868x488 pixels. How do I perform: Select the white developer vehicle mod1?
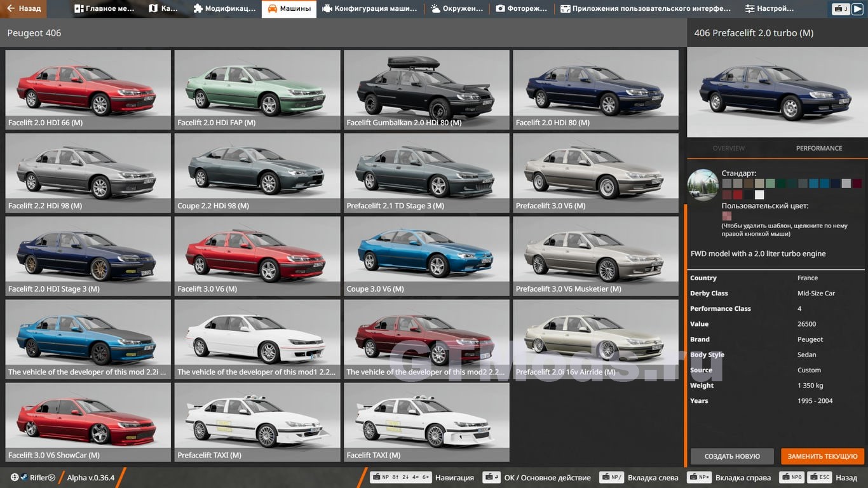[257, 339]
